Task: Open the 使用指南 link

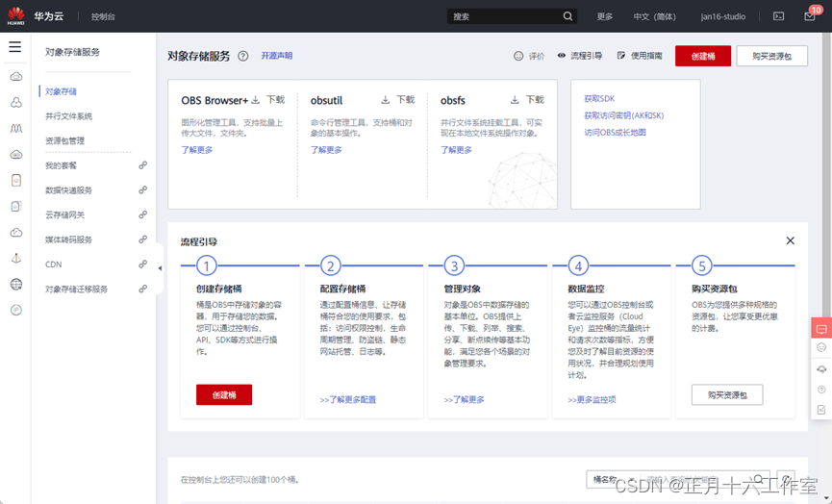Action: pyautogui.click(x=640, y=56)
